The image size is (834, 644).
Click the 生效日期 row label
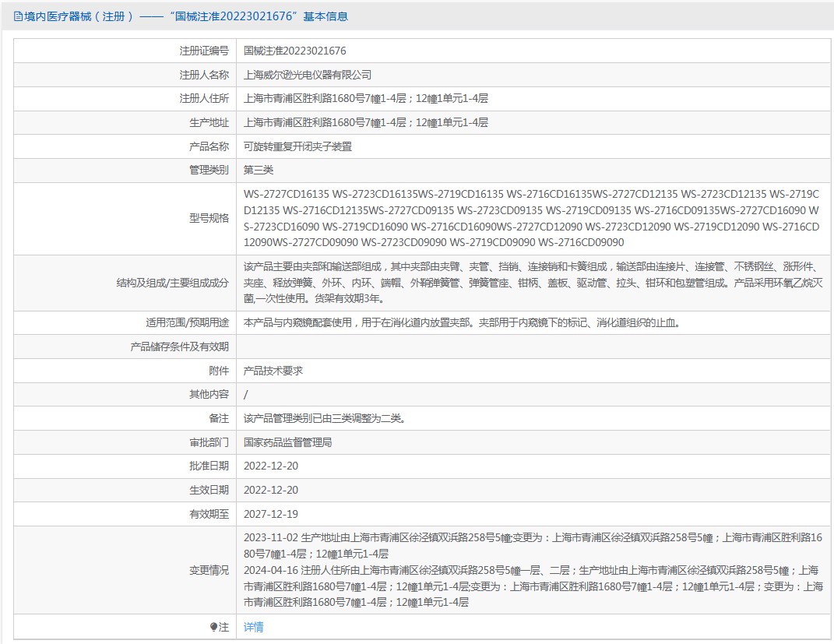(x=209, y=490)
